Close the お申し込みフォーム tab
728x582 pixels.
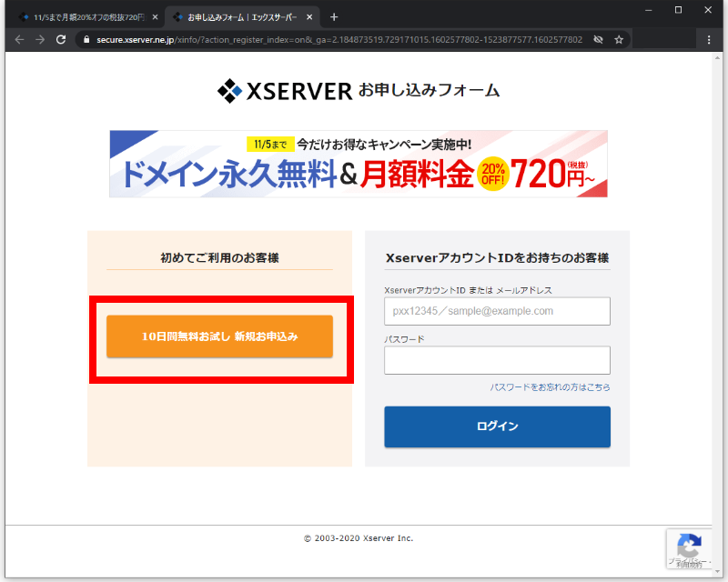click(x=309, y=17)
